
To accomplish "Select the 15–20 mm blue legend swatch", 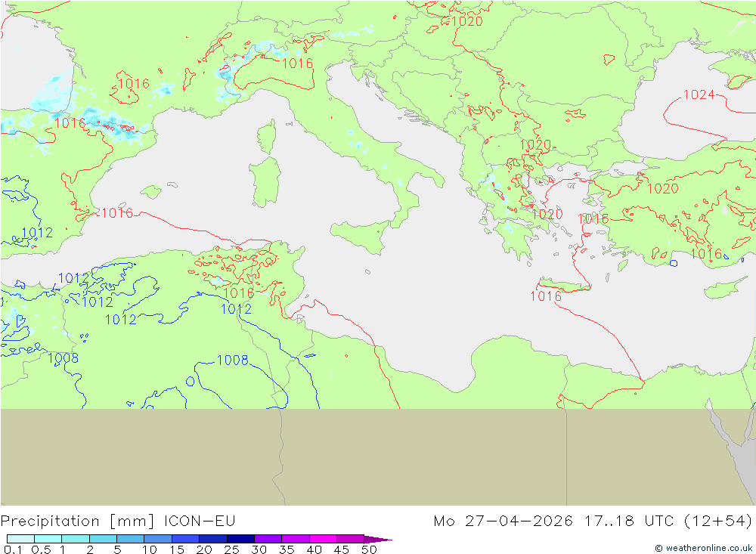I will (185, 539).
